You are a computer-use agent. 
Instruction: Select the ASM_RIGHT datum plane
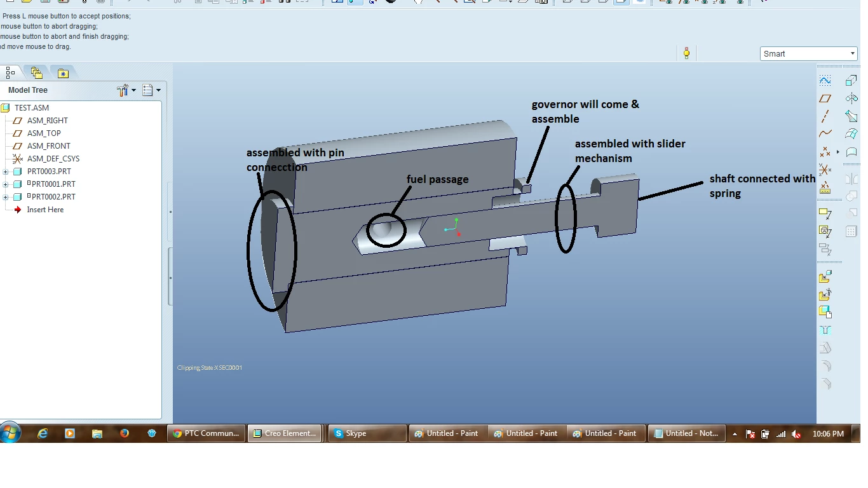pyautogui.click(x=46, y=121)
